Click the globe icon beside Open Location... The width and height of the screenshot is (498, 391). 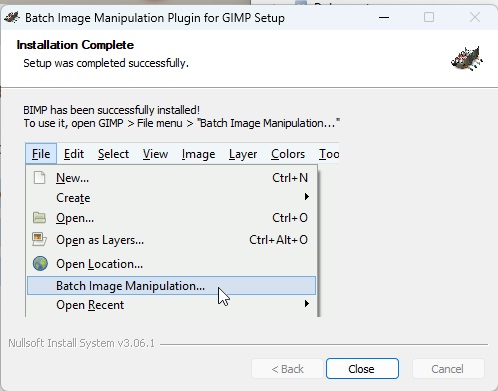point(40,263)
